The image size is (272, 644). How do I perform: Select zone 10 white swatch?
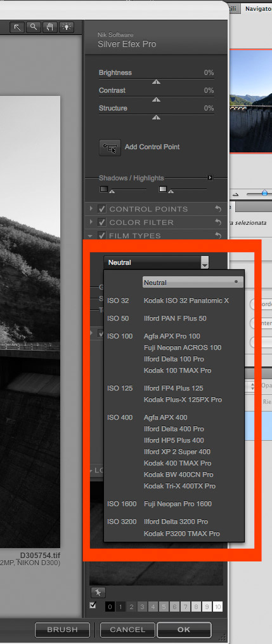218,607
